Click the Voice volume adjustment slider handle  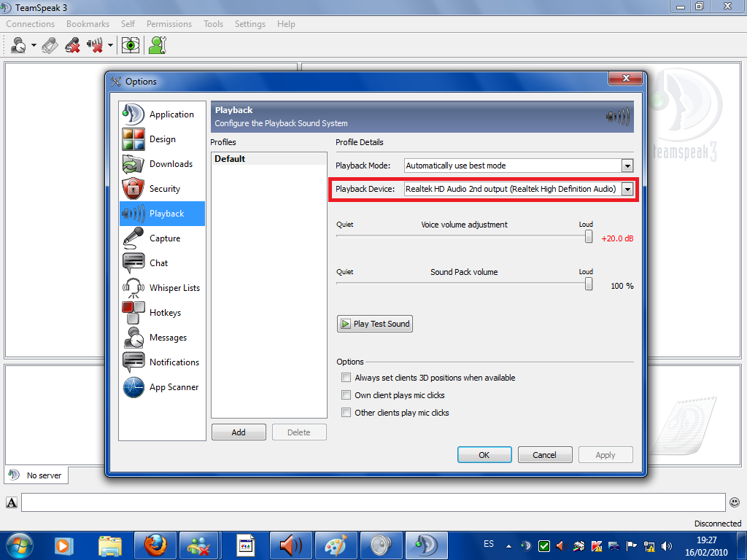589,236
